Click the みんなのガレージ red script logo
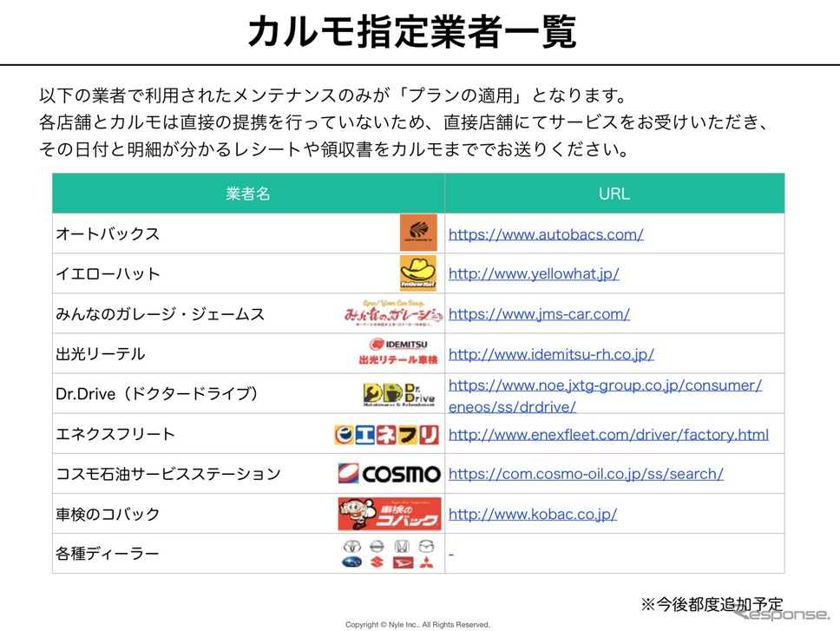 [393, 312]
